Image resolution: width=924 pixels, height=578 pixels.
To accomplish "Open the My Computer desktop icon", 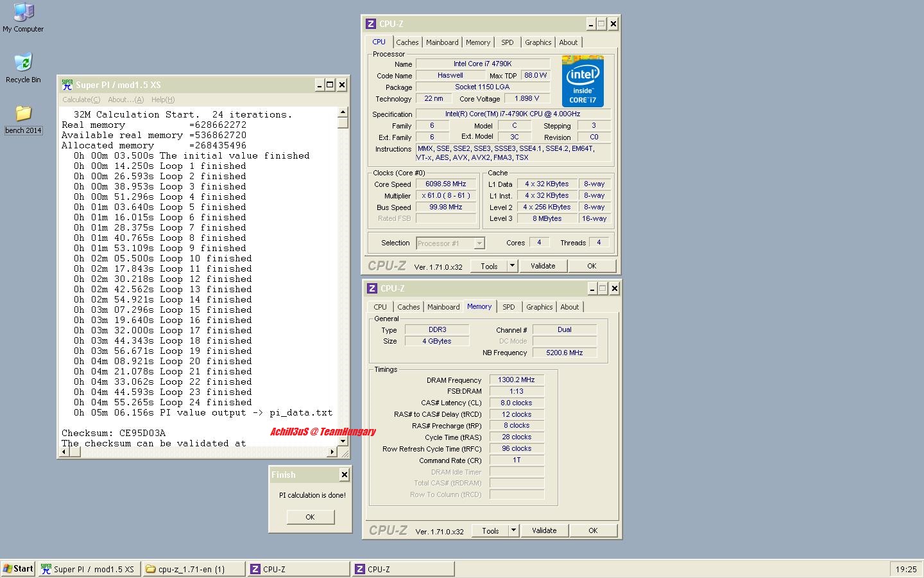I will coord(23,17).
